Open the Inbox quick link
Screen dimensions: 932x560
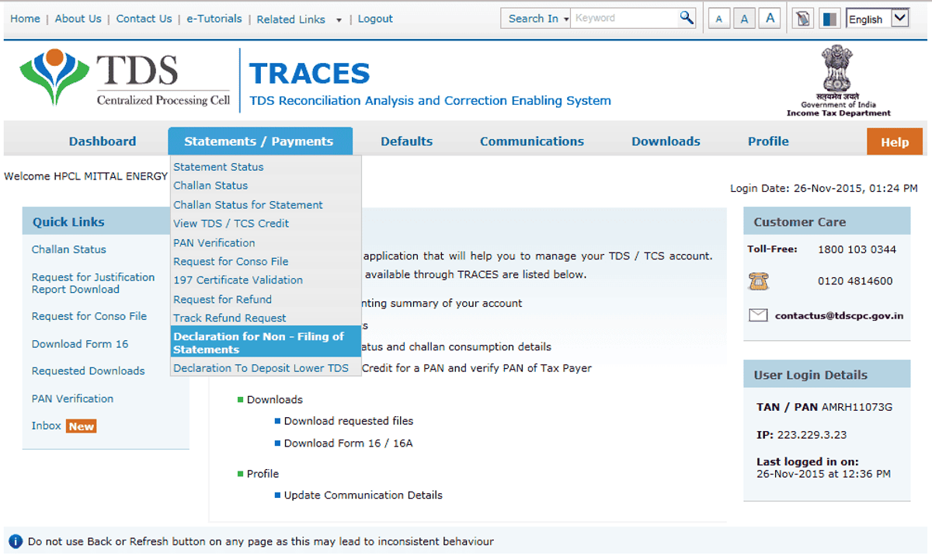47,426
